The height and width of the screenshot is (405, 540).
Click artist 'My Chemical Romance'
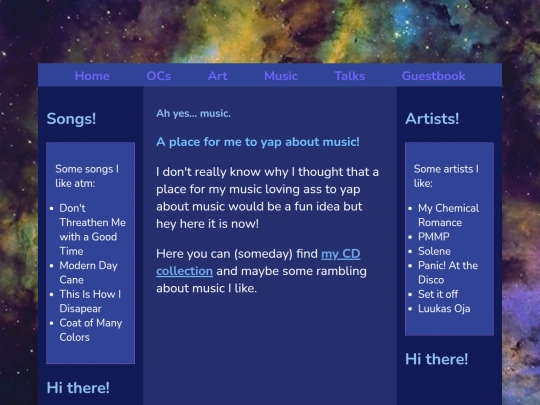[x=448, y=215]
